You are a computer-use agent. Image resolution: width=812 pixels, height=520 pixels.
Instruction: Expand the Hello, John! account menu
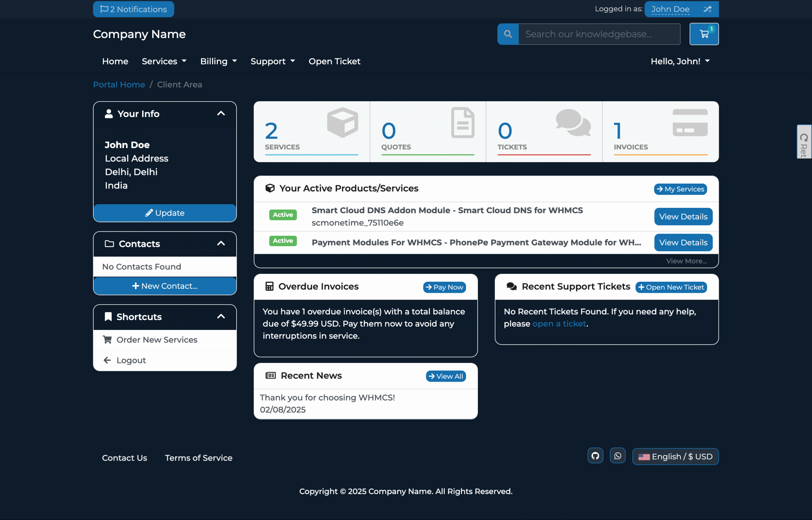coord(680,61)
